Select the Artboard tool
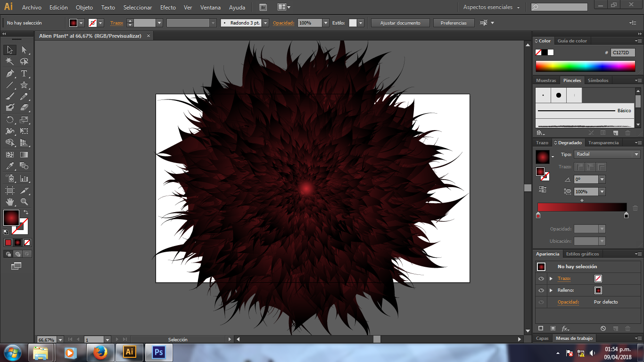Image resolution: width=644 pixels, height=362 pixels. click(x=10, y=190)
